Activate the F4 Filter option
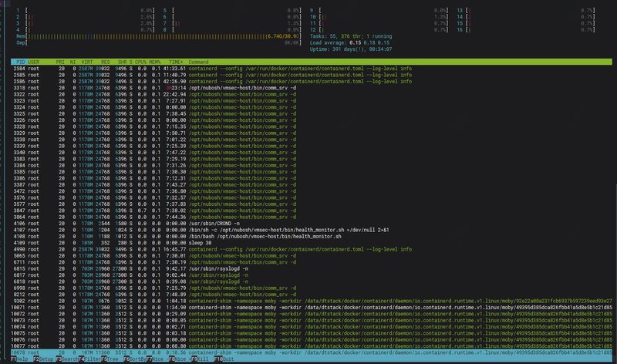Image resolution: width=617 pixels, height=364 pixels. click(90, 359)
